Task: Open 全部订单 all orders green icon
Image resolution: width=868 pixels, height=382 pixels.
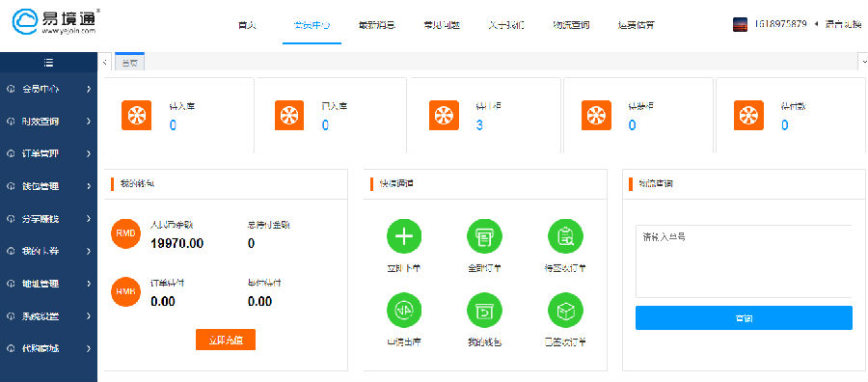Action: tap(484, 236)
